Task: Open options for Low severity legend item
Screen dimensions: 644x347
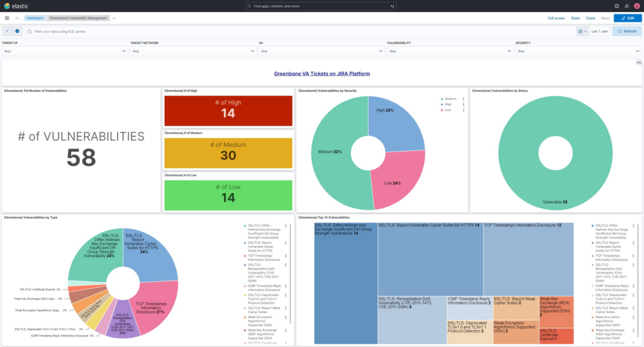Action: (x=464, y=110)
